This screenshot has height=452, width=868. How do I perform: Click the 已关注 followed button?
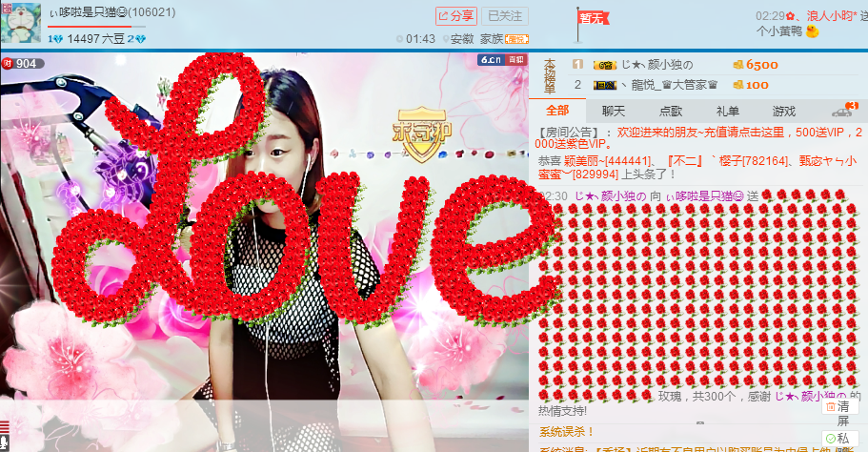point(504,16)
